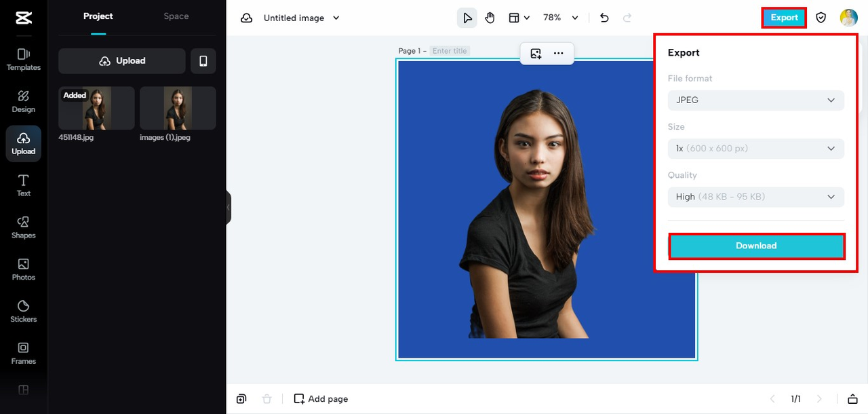The width and height of the screenshot is (868, 414).
Task: Click the Redo arrow
Action: pos(627,18)
